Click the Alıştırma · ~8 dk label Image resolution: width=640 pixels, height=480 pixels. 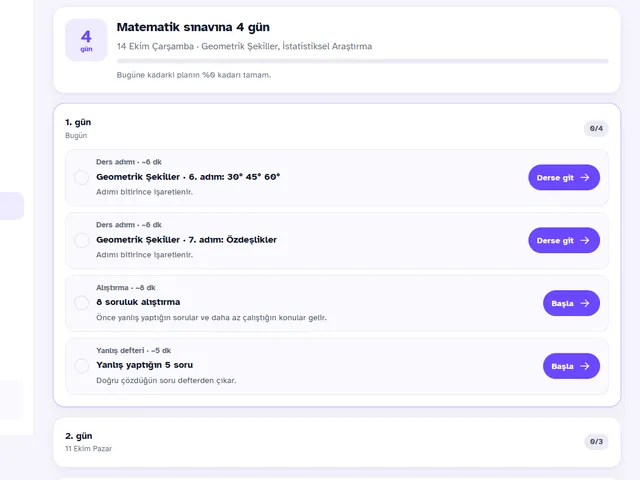(126, 287)
